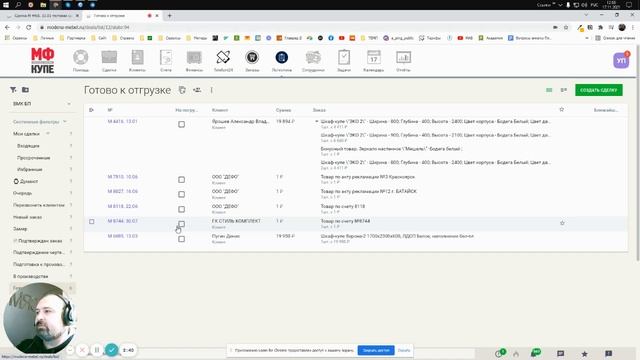This screenshot has height=360, width=640.
Task: Toggle the На погрузку checkbox for М 8118
Action: click(181, 209)
